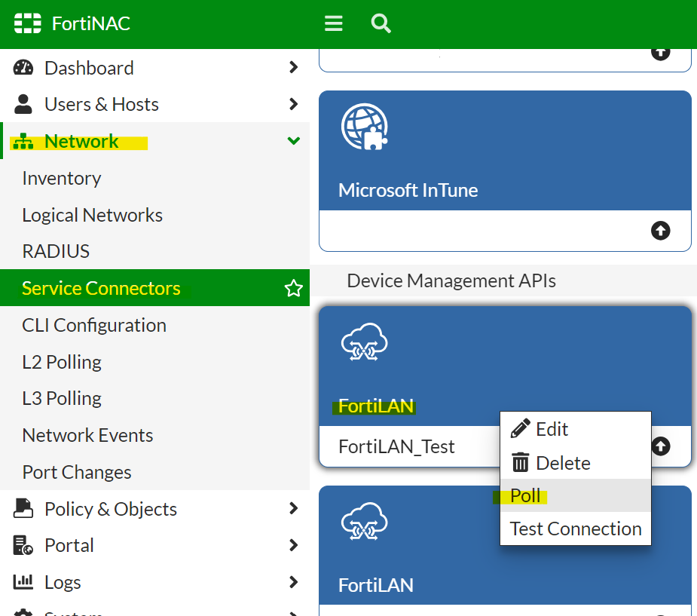Expand the Dashboard sidebar section
This screenshot has width=697, height=616.
(293, 67)
